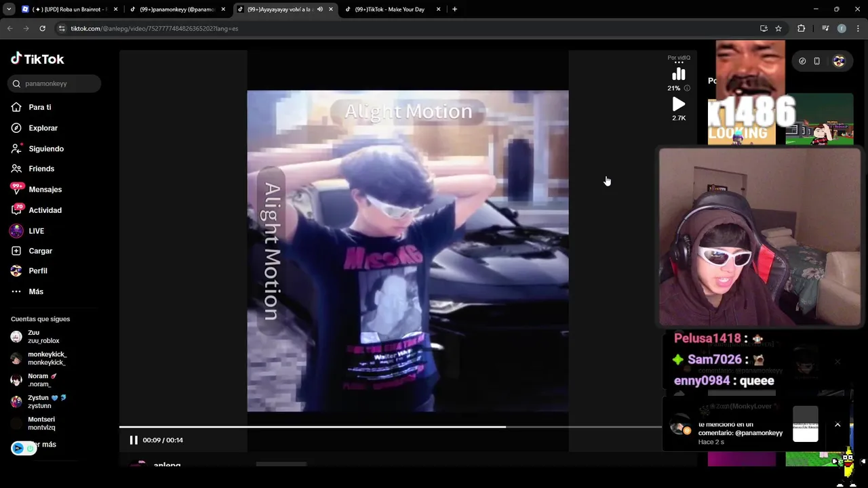868x488 pixels.
Task: Click the Cargar plus icon
Action: click(16, 251)
